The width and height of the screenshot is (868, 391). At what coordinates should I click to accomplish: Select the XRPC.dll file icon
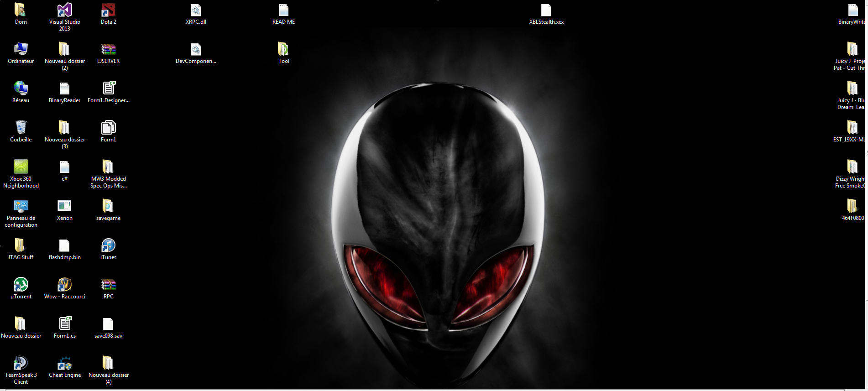196,10
